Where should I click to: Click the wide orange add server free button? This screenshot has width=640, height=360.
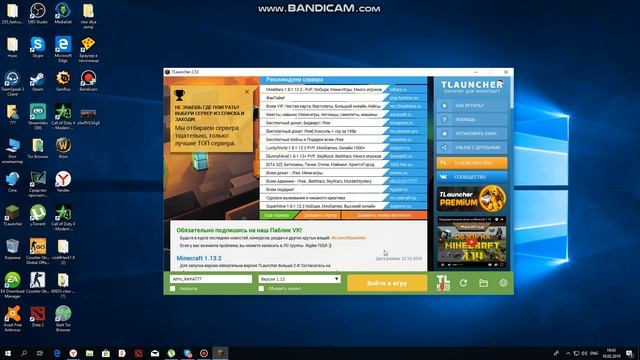[384, 215]
